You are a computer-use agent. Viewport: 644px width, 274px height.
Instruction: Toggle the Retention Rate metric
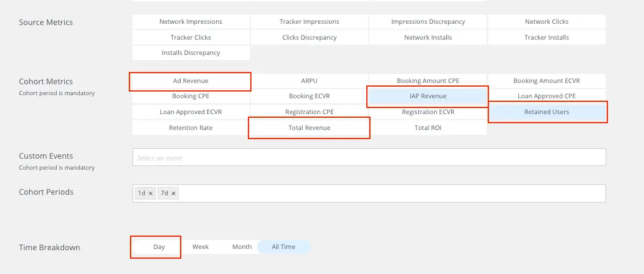(x=190, y=128)
